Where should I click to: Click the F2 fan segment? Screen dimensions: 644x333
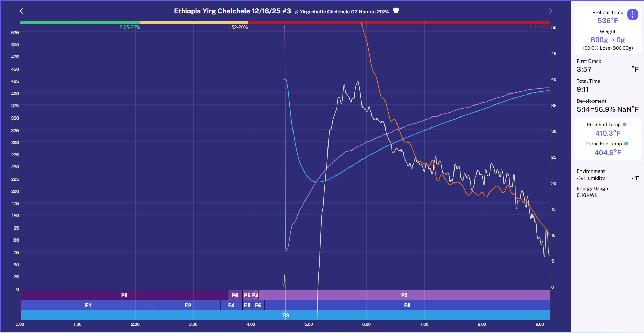pyautogui.click(x=188, y=305)
